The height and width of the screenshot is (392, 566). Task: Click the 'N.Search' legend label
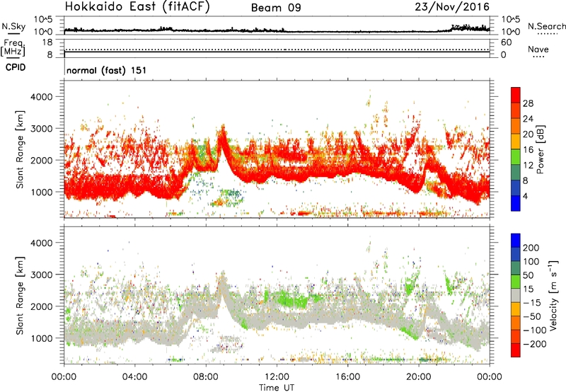click(x=546, y=26)
